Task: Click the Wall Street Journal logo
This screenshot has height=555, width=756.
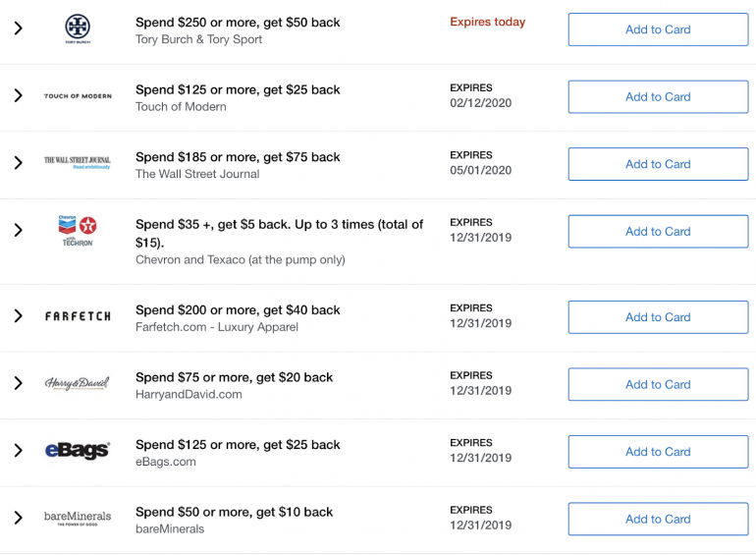Action: pos(78,162)
